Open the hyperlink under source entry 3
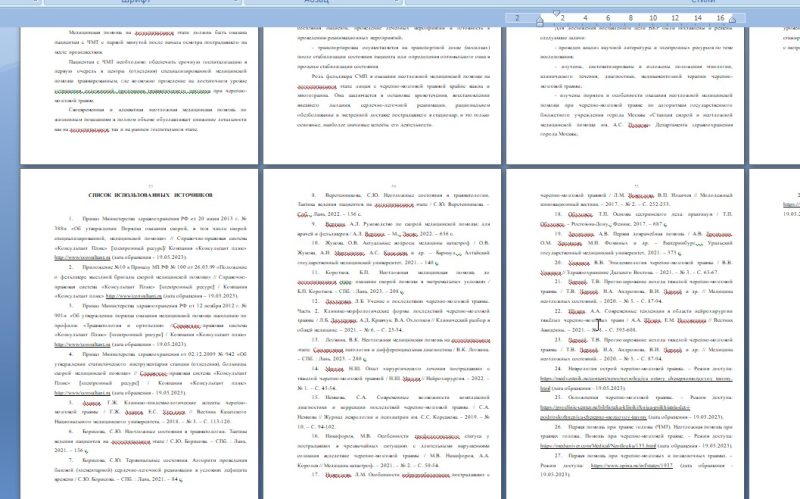 tap(82, 344)
